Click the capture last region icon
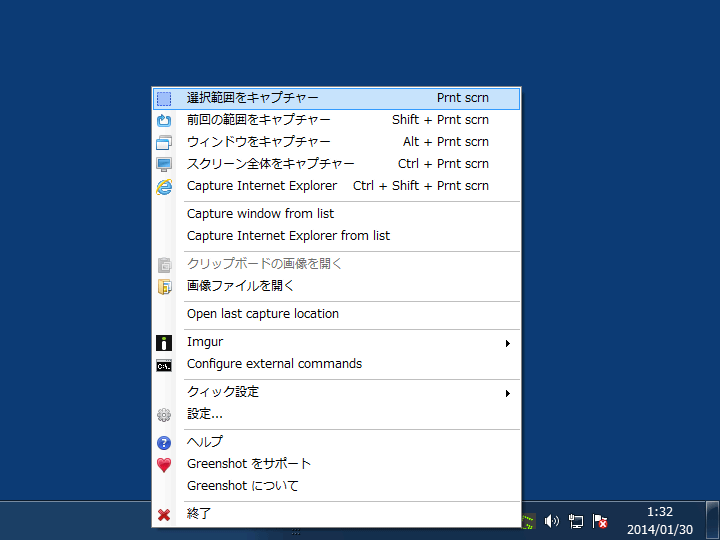This screenshot has height=540, width=720. pos(165,121)
